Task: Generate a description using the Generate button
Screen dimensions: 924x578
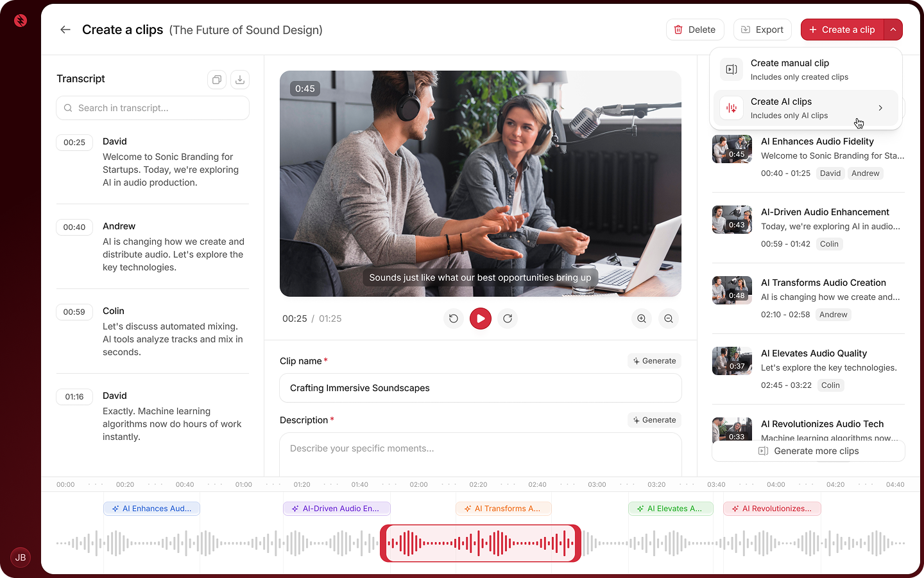Action: click(x=654, y=419)
